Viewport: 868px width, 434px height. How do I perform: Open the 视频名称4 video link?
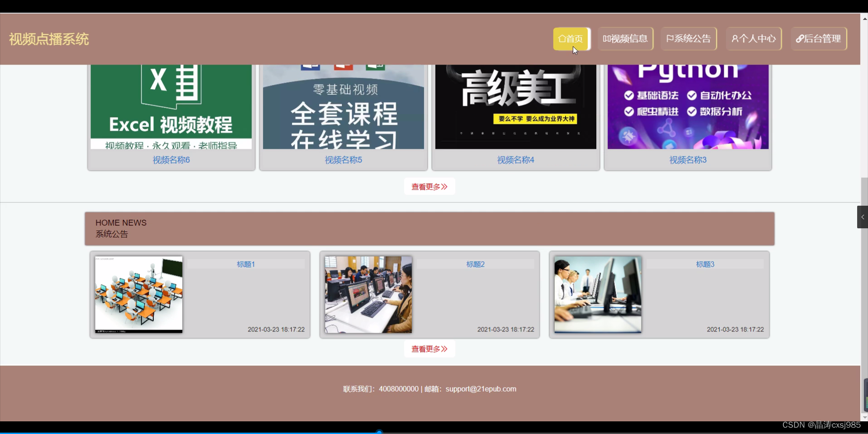tap(515, 160)
